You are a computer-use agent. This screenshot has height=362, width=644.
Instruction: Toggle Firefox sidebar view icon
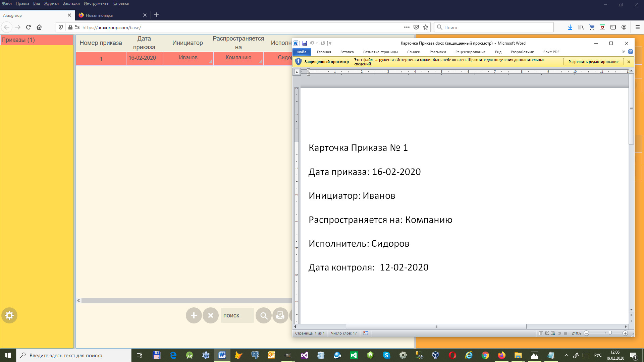click(x=613, y=27)
